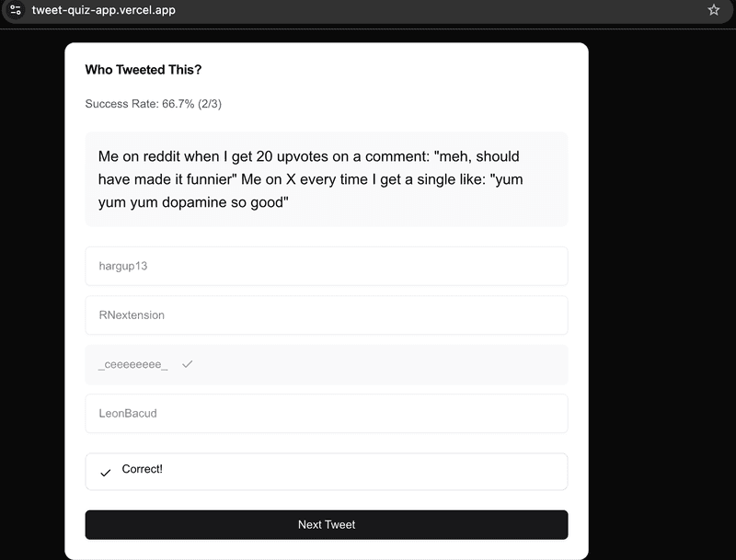Select hargup13 as the tweet author
This screenshot has width=736, height=560.
click(x=325, y=266)
